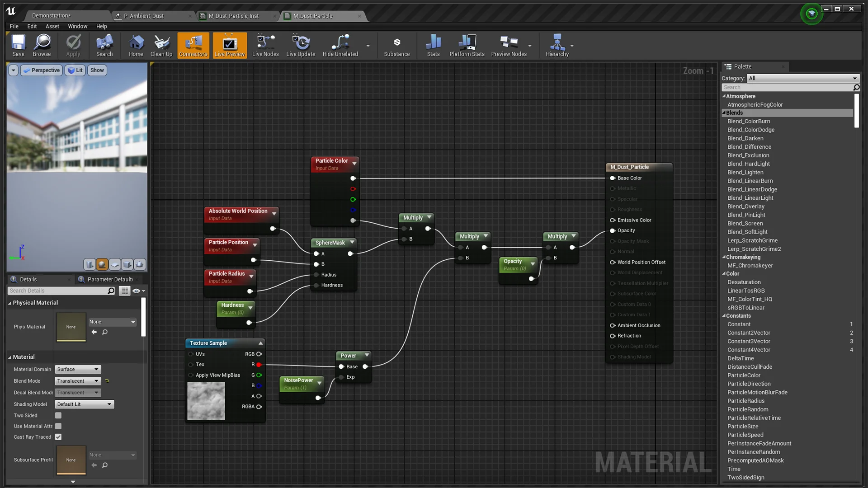Image resolution: width=868 pixels, height=488 pixels.
Task: Click the Stats toolbar icon
Action: [x=433, y=45]
